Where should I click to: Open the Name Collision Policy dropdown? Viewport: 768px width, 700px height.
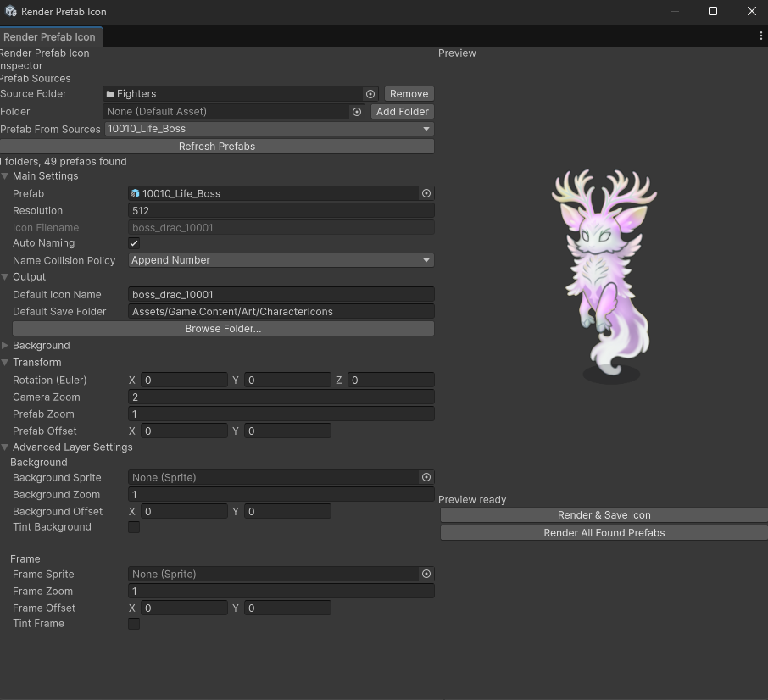(x=281, y=260)
